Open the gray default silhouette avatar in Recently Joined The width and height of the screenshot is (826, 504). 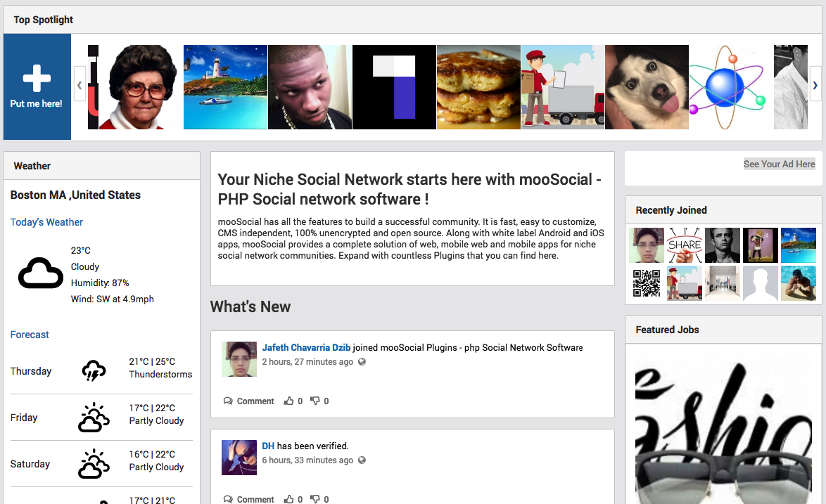pos(761,283)
